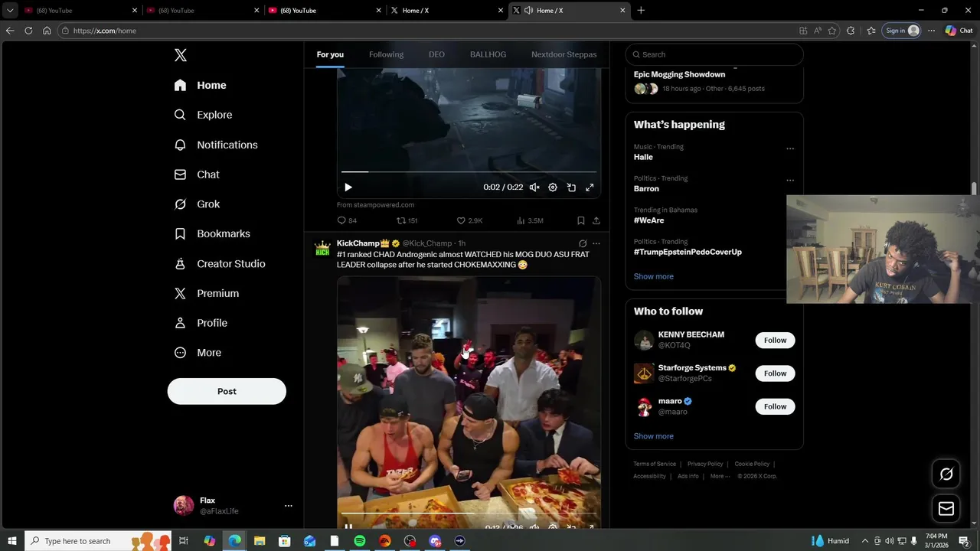Open video settings gear in the top video
Screen dimensions: 980x551
click(x=553, y=187)
